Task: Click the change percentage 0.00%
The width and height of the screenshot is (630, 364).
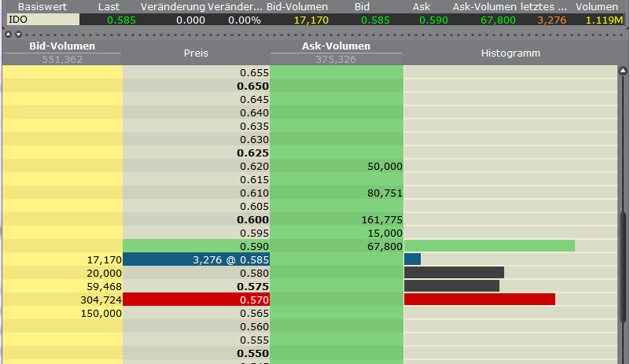Action: [x=245, y=20]
